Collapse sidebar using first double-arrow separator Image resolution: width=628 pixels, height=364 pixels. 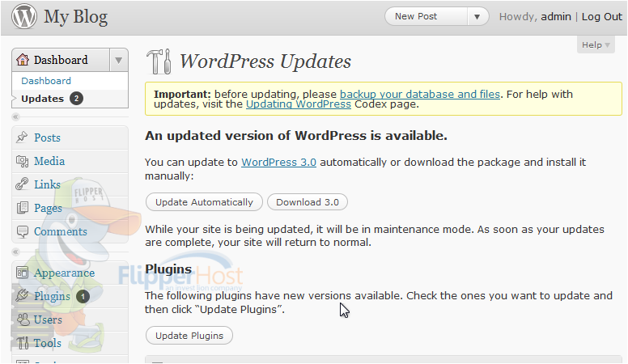pyautogui.click(x=15, y=117)
